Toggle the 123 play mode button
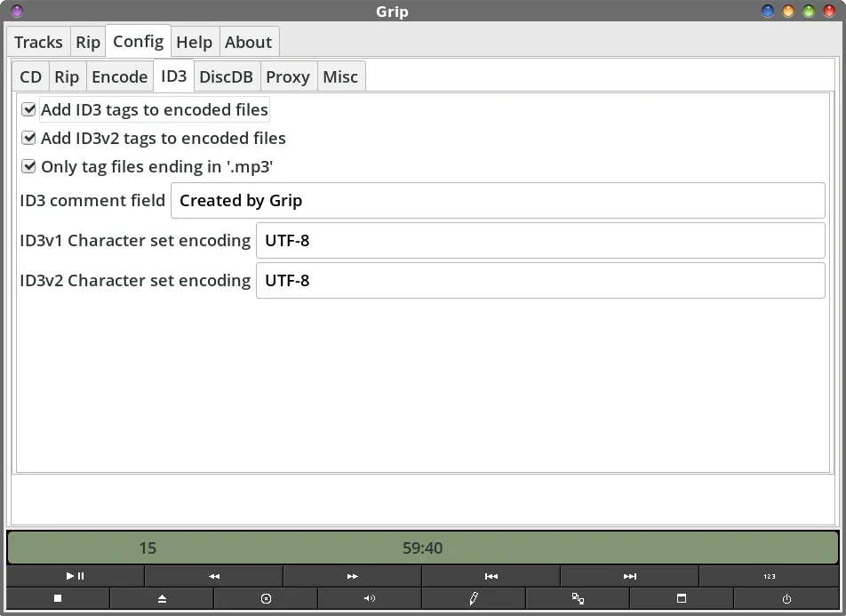846x616 pixels. (x=770, y=576)
